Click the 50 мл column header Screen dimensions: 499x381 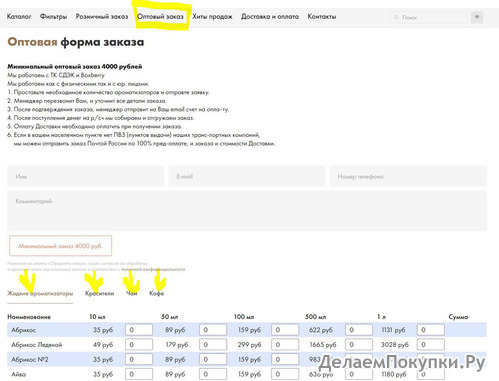170,317
